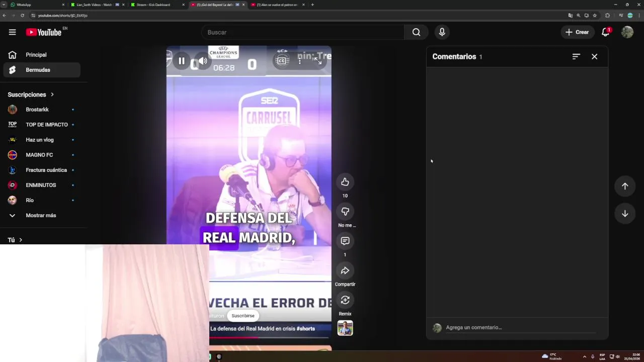Open the weather widget 17°C Nublado

click(x=552, y=356)
